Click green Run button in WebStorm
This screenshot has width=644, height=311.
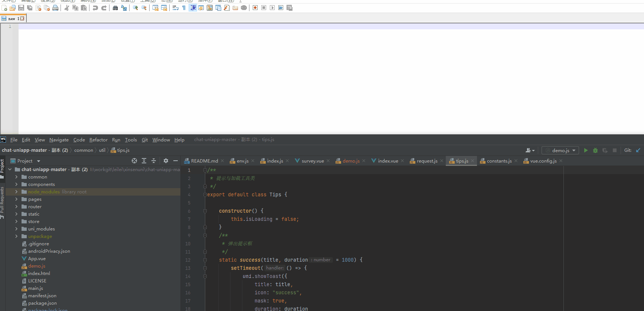(x=586, y=150)
